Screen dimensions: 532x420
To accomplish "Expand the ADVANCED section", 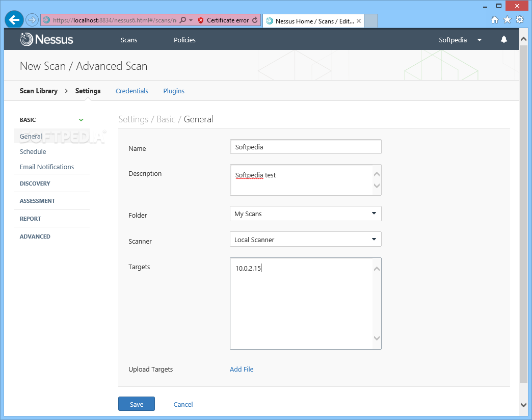I will pos(35,237).
